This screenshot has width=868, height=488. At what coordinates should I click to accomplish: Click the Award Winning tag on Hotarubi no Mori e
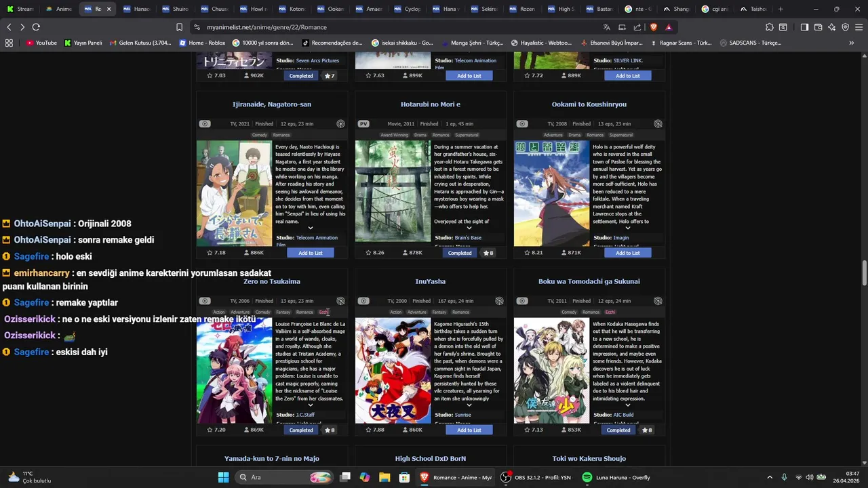pos(395,135)
